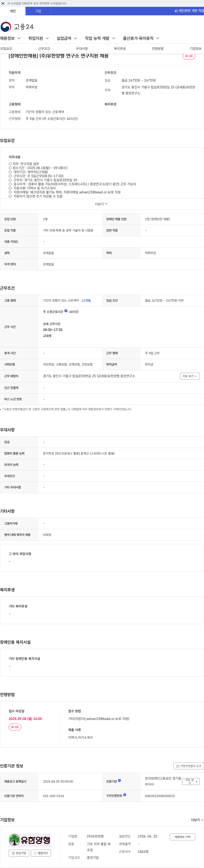Click the D-13 badge under 접수 마감일
This screenshot has height=868, width=204.
(x=15, y=727)
